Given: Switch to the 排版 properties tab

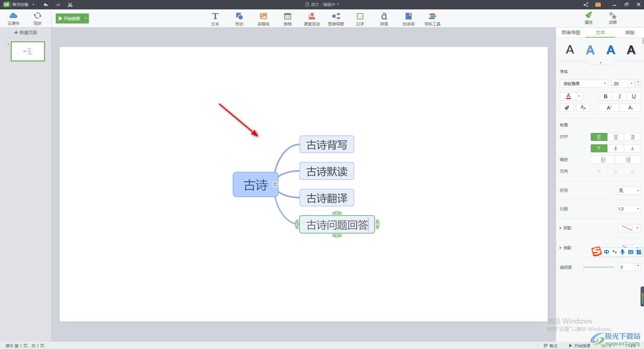Looking at the screenshot, I should [x=630, y=33].
